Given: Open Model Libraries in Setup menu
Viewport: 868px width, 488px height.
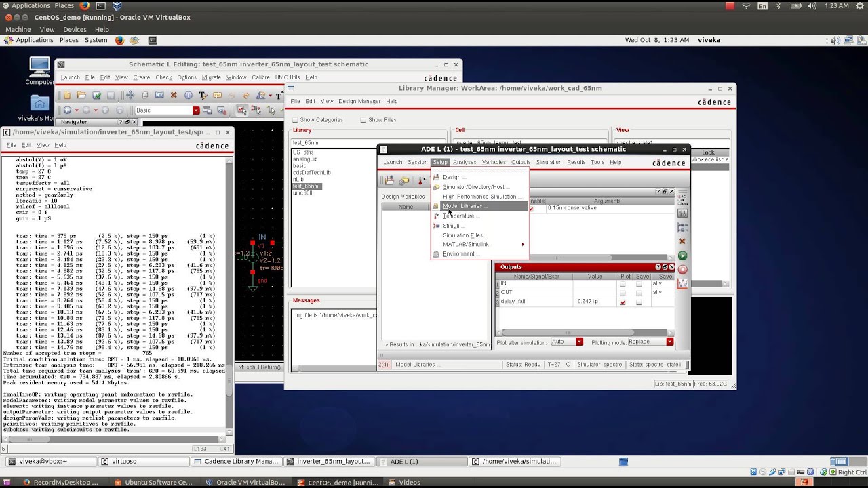Looking at the screenshot, I should [x=479, y=206].
